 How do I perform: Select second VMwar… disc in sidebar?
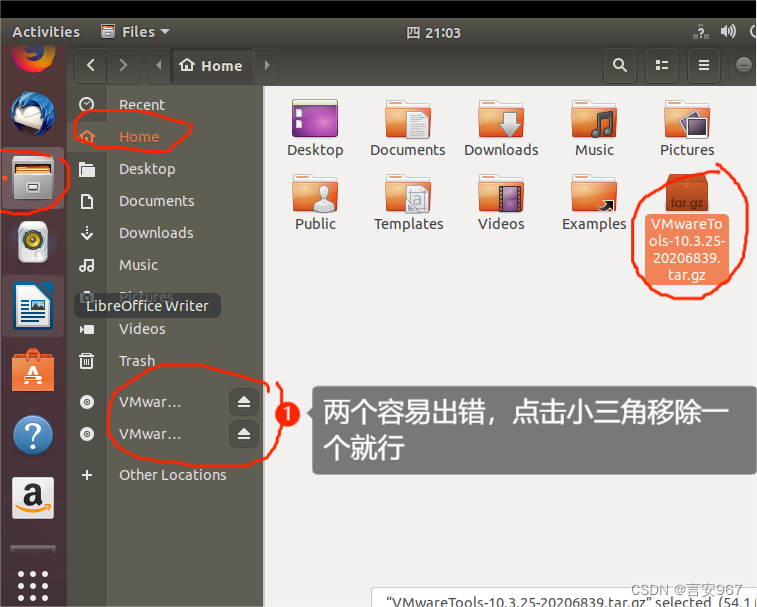click(x=150, y=434)
